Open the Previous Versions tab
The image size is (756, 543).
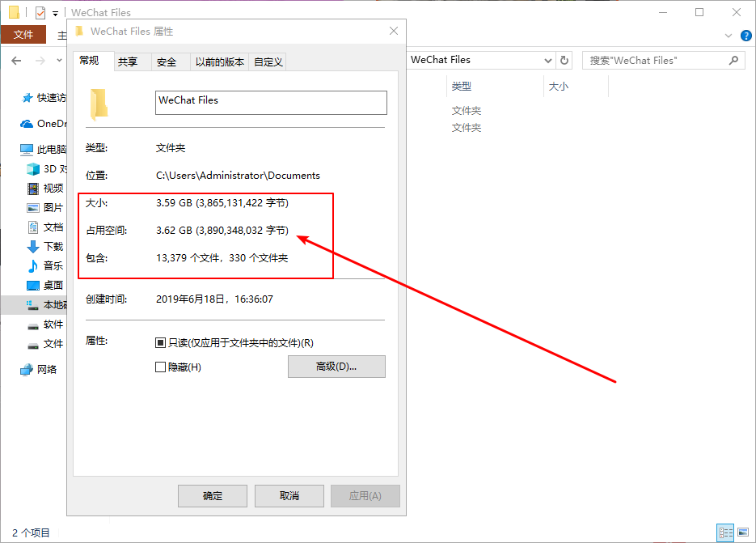[x=219, y=62]
